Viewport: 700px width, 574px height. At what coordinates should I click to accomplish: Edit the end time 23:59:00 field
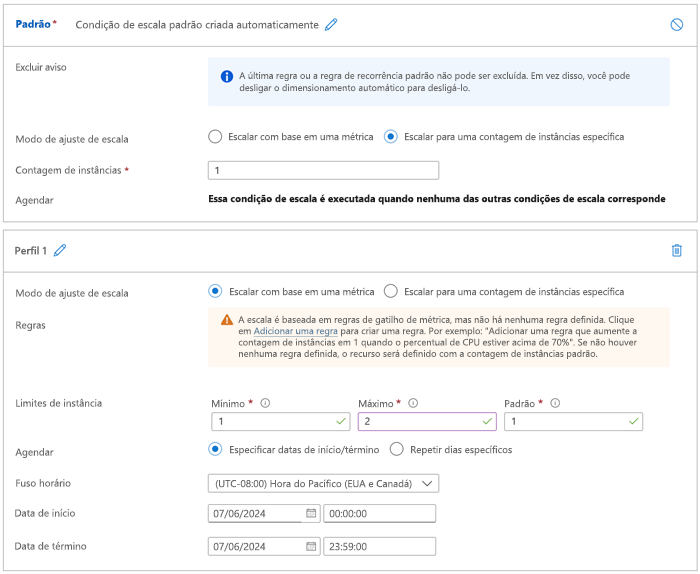[x=379, y=546]
